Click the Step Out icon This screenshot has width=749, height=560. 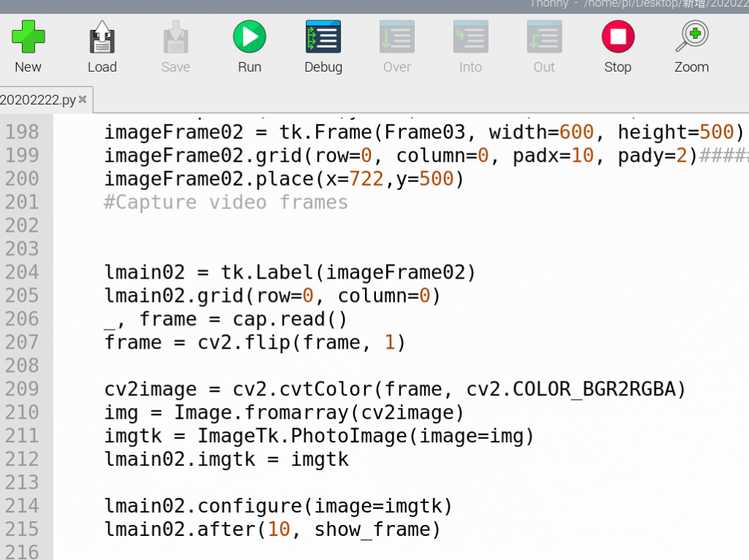(544, 37)
